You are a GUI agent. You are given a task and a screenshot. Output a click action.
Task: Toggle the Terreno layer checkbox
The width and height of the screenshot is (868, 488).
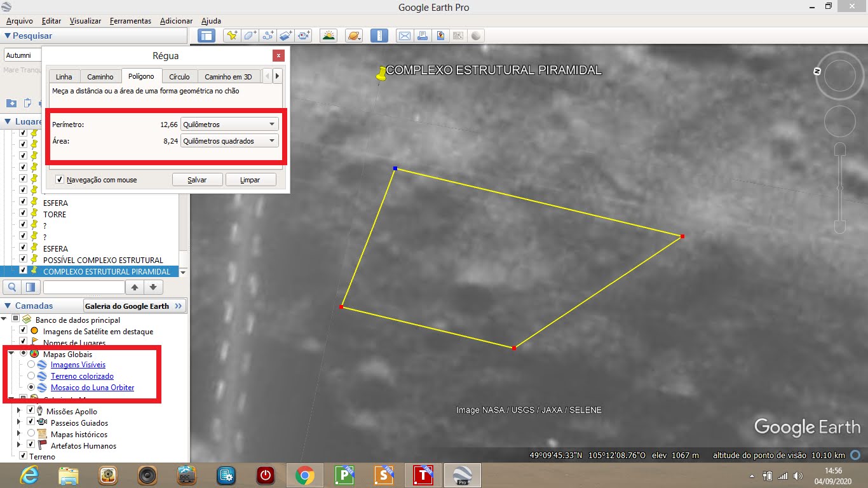23,456
